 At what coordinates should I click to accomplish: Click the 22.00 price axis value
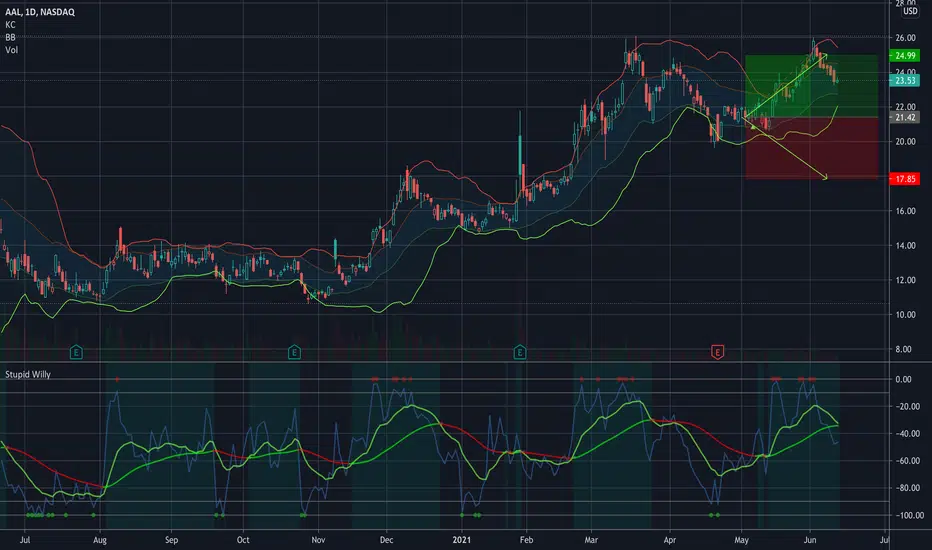point(905,107)
